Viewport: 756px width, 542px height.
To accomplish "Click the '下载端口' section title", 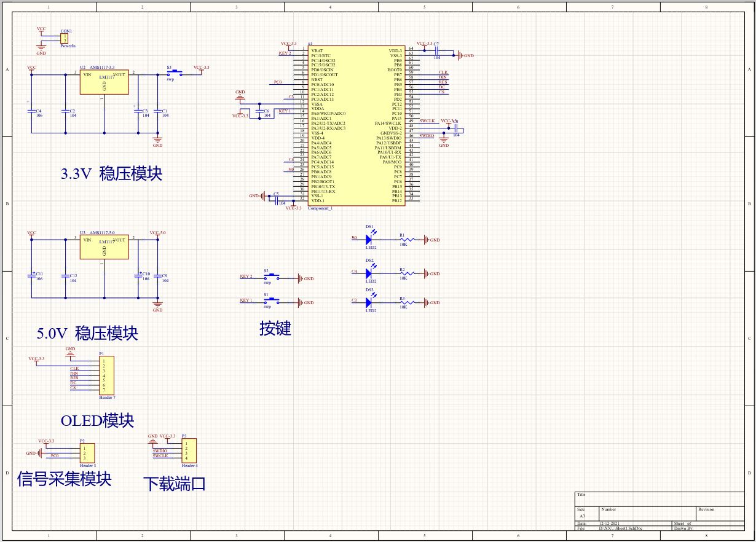I will (175, 484).
